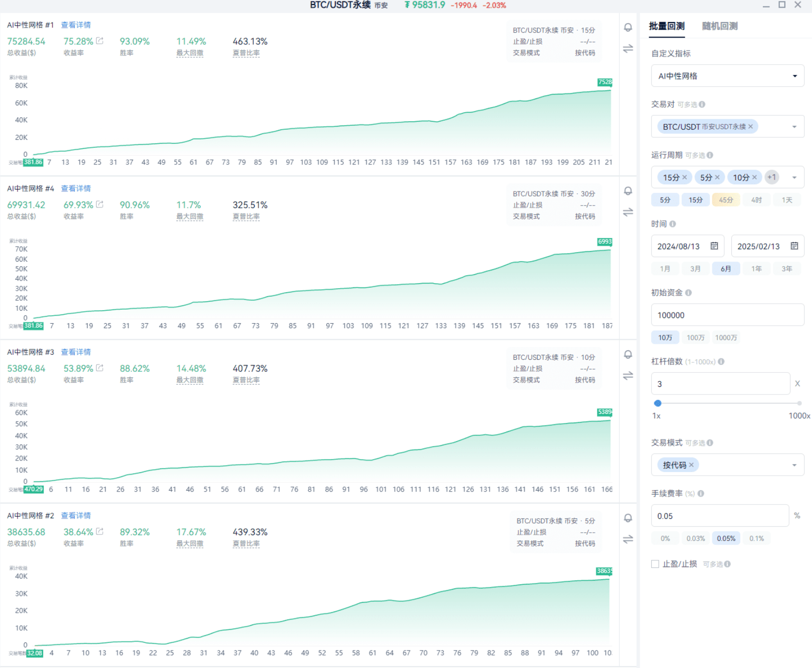The width and height of the screenshot is (812, 668).
Task: Expand the 交易对 trading pair dropdown arrow
Action: (x=794, y=127)
